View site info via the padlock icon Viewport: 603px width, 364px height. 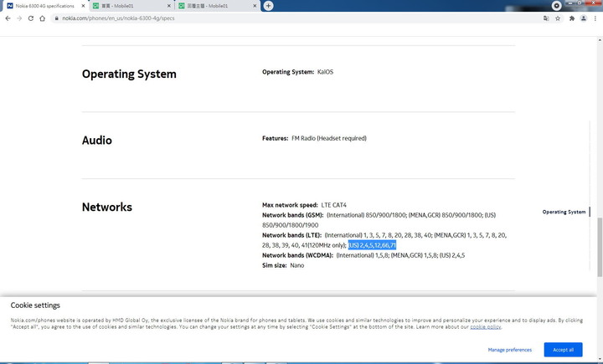coord(57,18)
